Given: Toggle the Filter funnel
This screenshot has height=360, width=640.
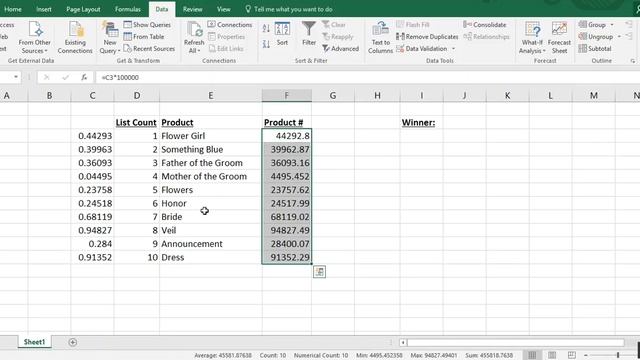Looking at the screenshot, I should (309, 34).
